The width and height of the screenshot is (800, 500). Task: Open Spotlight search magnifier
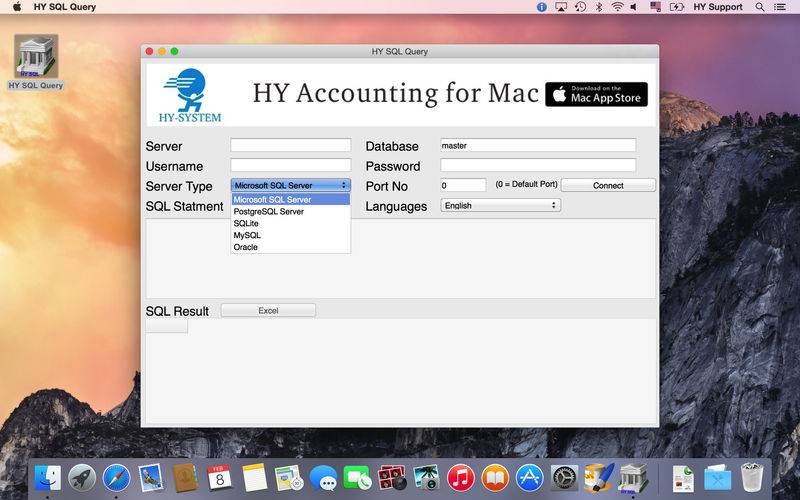pos(760,7)
